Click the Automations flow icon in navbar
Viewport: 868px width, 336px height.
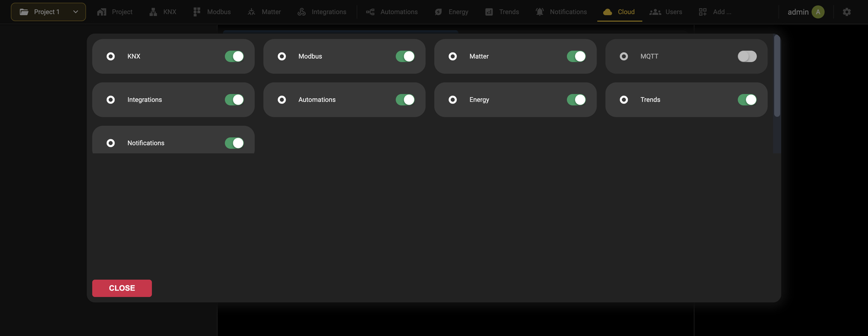pos(370,12)
